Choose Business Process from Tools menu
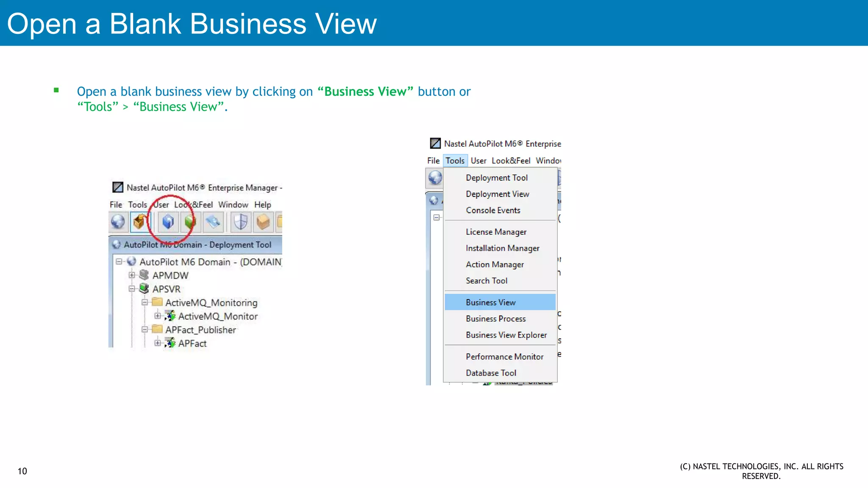 click(500, 319)
